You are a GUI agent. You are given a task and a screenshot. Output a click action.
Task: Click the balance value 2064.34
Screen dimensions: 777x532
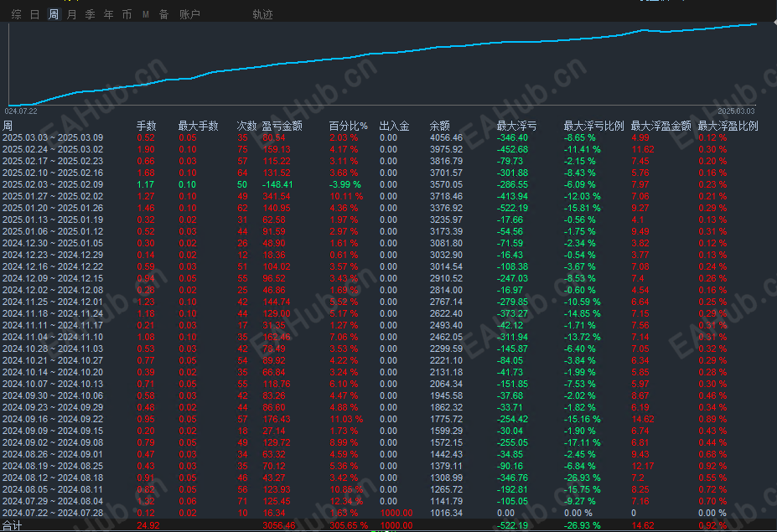(x=446, y=384)
